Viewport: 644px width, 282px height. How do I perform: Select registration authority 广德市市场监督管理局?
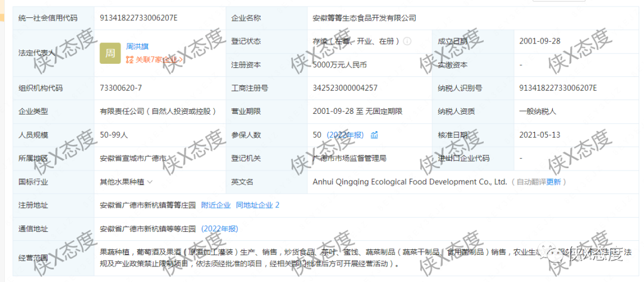pos(349,158)
